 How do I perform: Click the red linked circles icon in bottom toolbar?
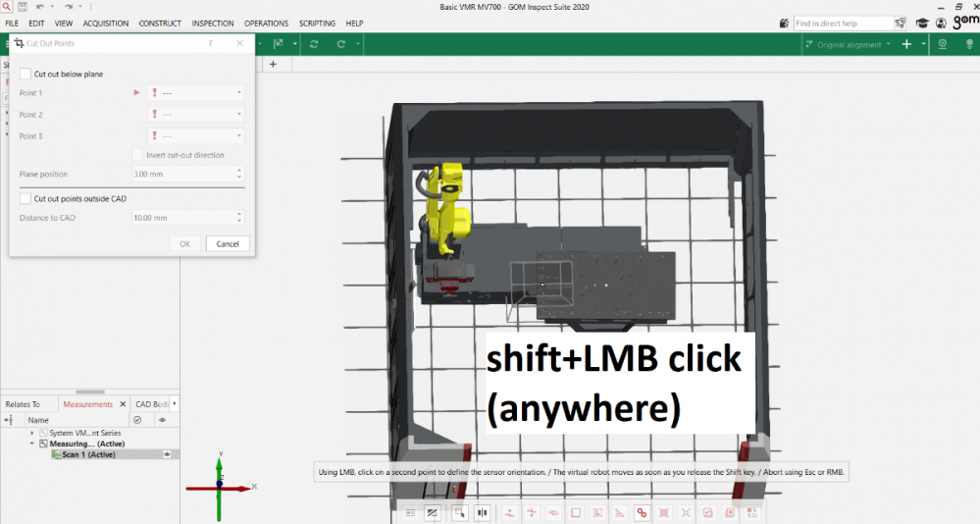642,513
